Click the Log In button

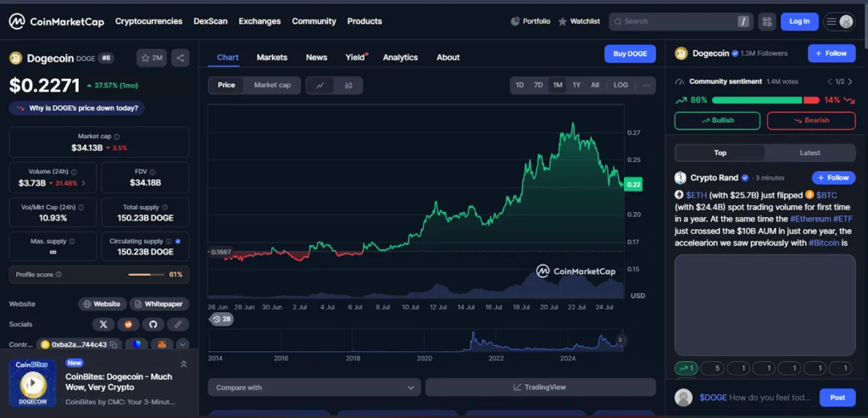pyautogui.click(x=799, y=21)
